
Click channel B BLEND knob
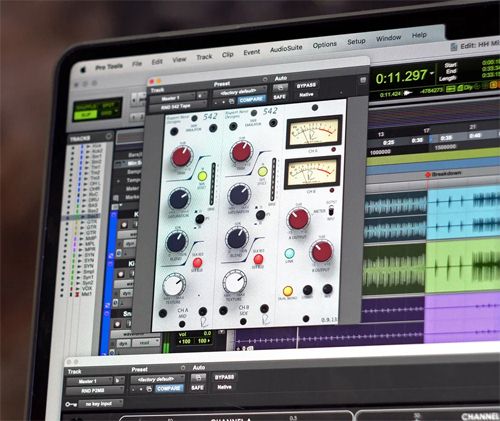point(237,238)
